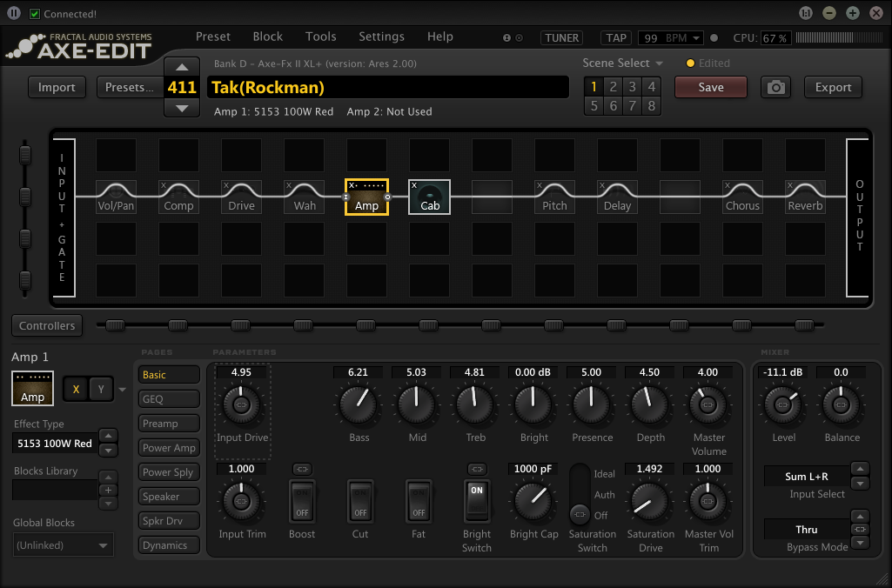Toggle the Fat switch
The height and width of the screenshot is (588, 892).
click(x=419, y=502)
